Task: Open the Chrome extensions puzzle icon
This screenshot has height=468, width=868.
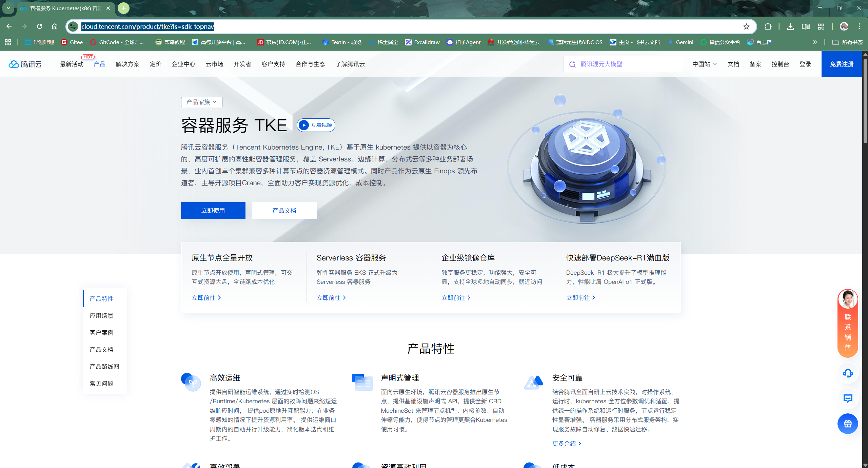Action: pyautogui.click(x=768, y=26)
